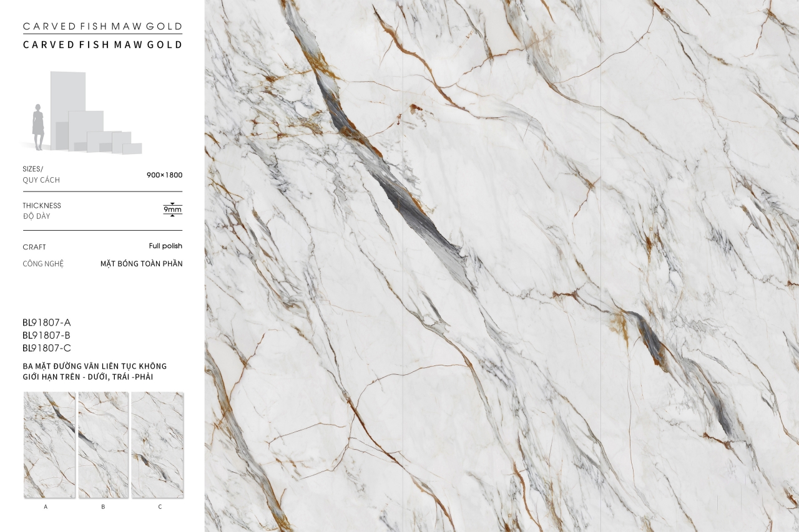The image size is (799, 532).
Task: Click the letter C caption under thumbnails
Action: click(160, 507)
